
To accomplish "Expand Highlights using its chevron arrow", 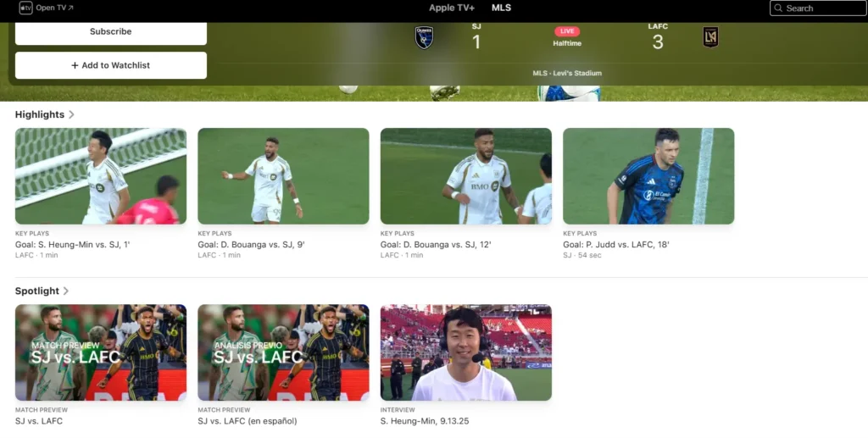I will [x=71, y=114].
